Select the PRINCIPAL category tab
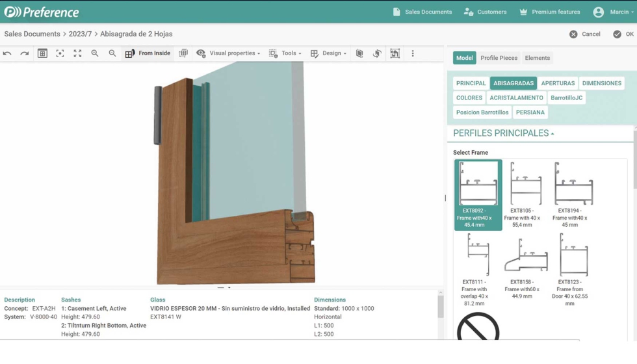Image resolution: width=637 pixels, height=364 pixels. pyautogui.click(x=471, y=83)
